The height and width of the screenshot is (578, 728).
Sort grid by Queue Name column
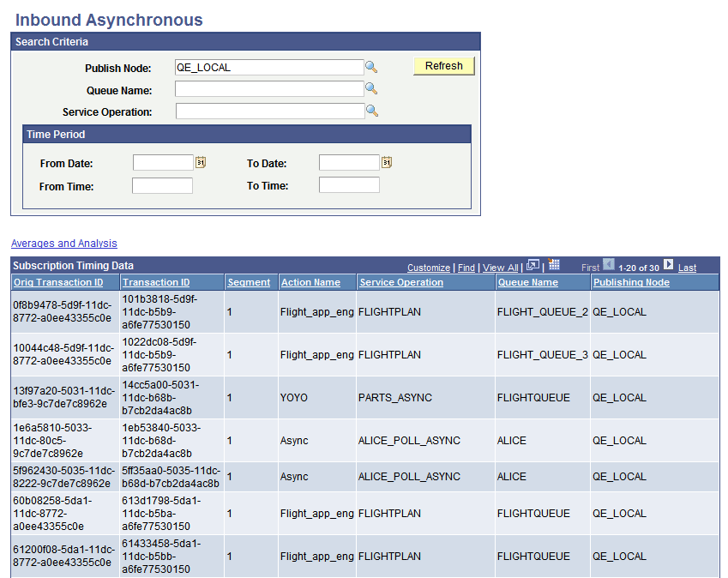point(528,282)
